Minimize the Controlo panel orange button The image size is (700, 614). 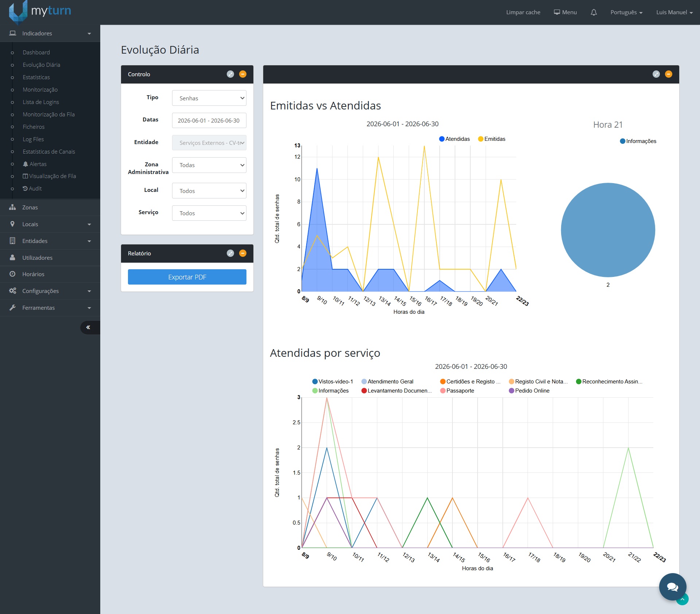click(x=242, y=74)
